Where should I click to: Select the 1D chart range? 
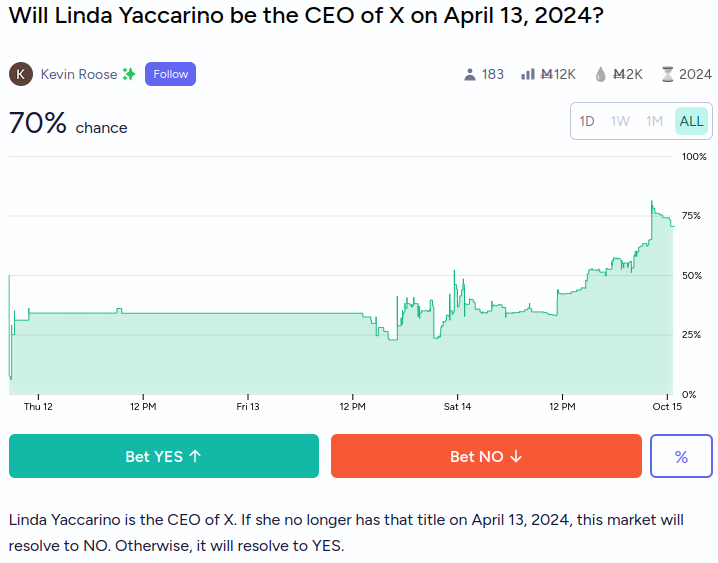tap(587, 121)
